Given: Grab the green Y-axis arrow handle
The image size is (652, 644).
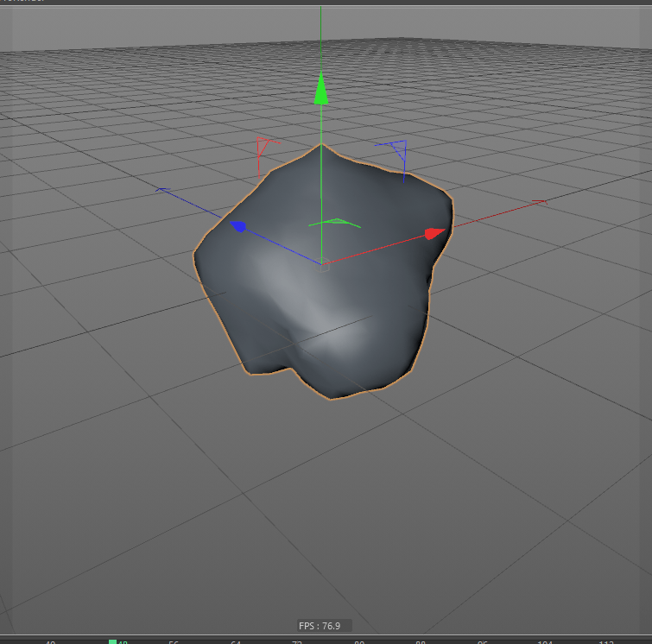Looking at the screenshot, I should point(320,89).
